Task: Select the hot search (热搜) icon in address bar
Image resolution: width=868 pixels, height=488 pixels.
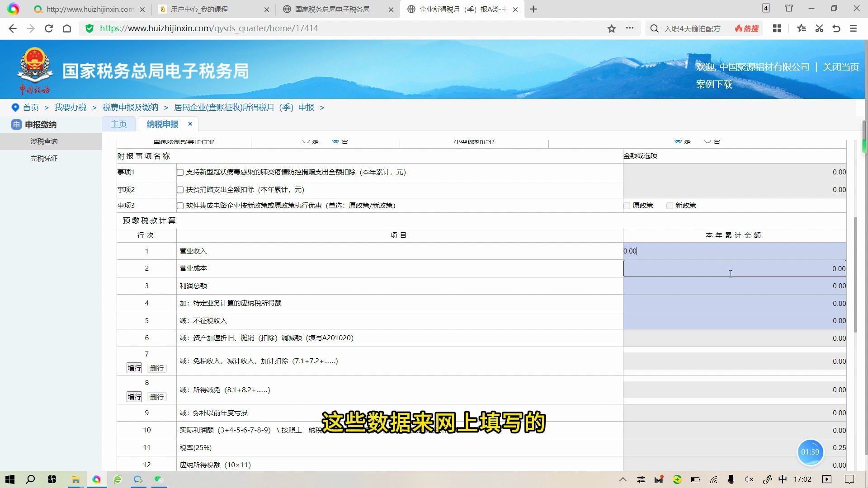Action: pyautogui.click(x=746, y=28)
